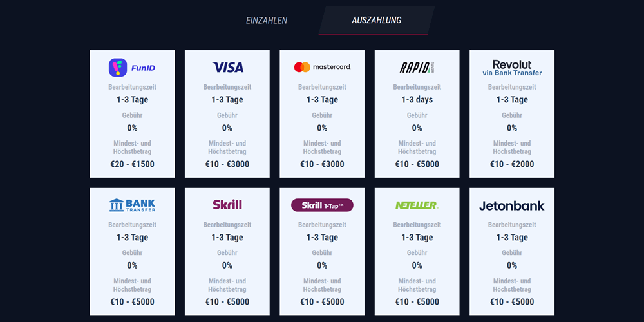Choose the Skrill logo
Viewport: 644px width, 322px height.
pos(227,205)
